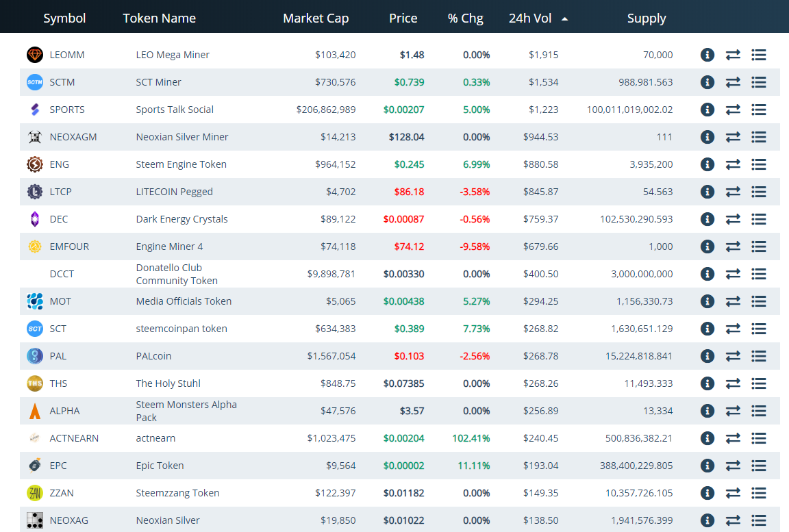Screen dimensions: 789x532
Task: Sort table by Price column
Action: 403,18
